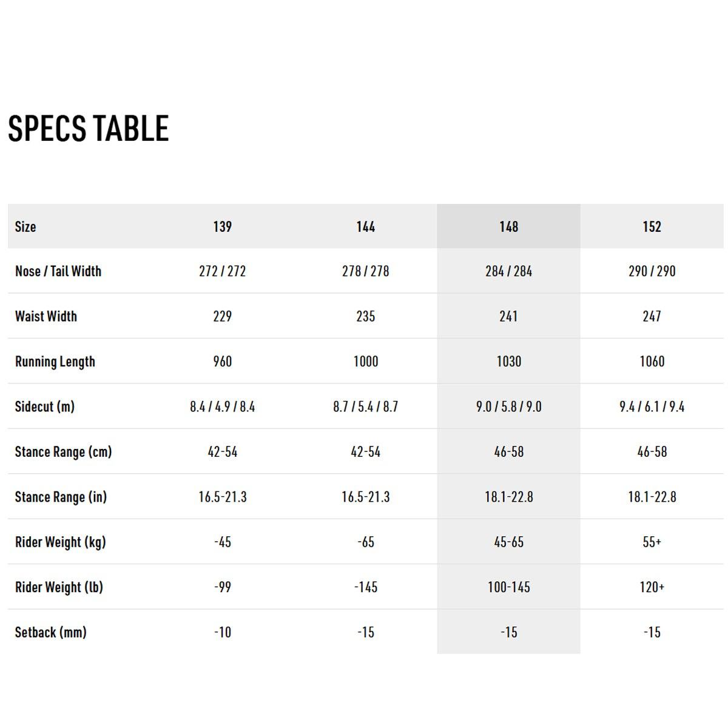Select the 152 size column header

tap(652, 226)
